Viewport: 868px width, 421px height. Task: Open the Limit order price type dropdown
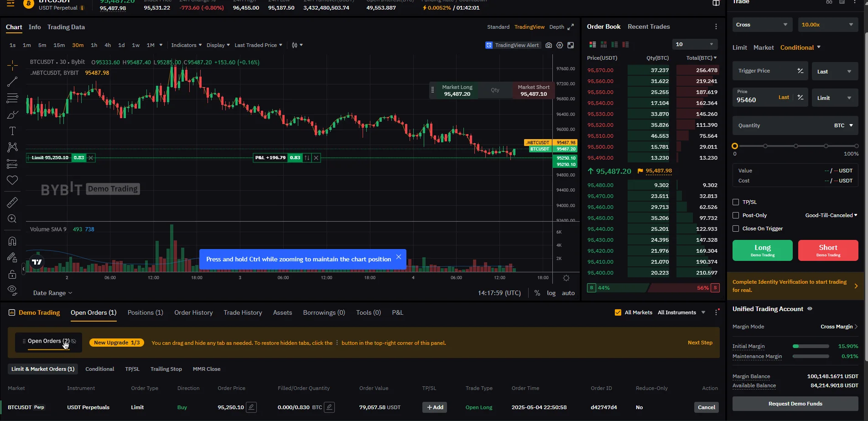click(835, 98)
